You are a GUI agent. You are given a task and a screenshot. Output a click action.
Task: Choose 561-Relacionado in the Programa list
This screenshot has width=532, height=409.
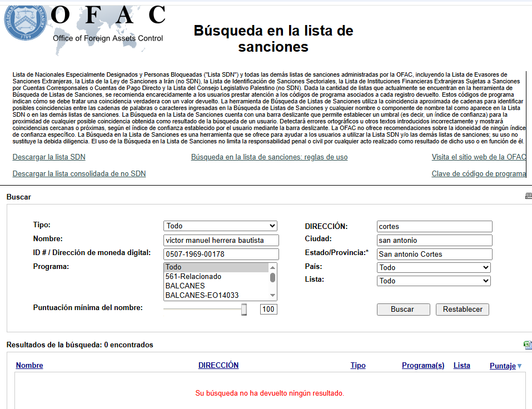pos(193,276)
